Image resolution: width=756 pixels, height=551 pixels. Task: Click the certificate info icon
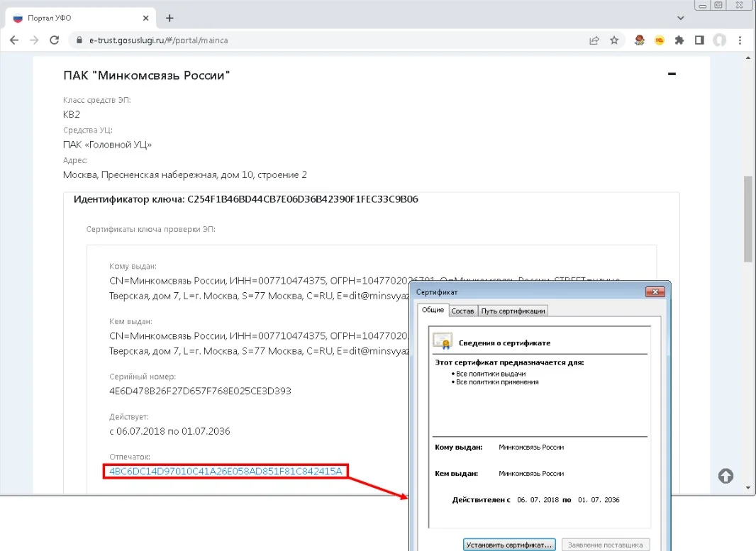442,341
